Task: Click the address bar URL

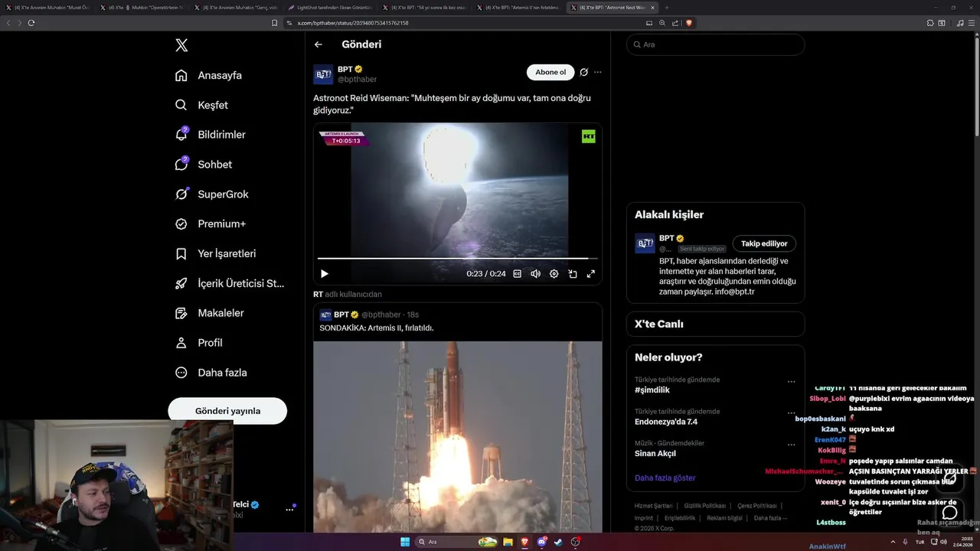Action: 353,23
